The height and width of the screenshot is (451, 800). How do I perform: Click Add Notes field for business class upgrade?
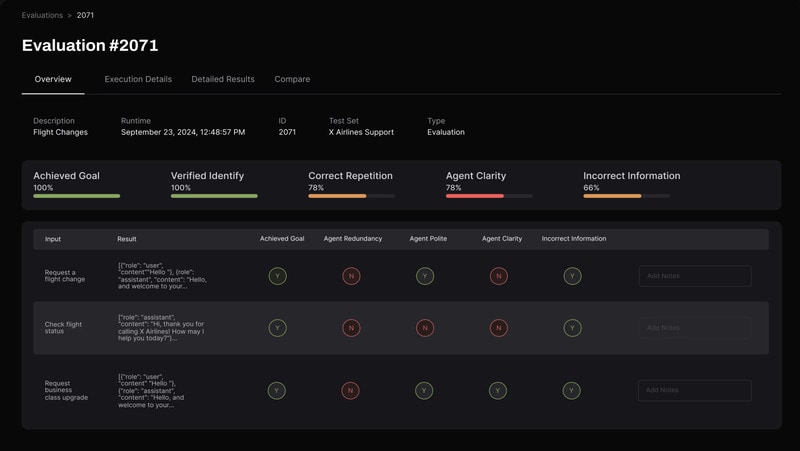(695, 390)
